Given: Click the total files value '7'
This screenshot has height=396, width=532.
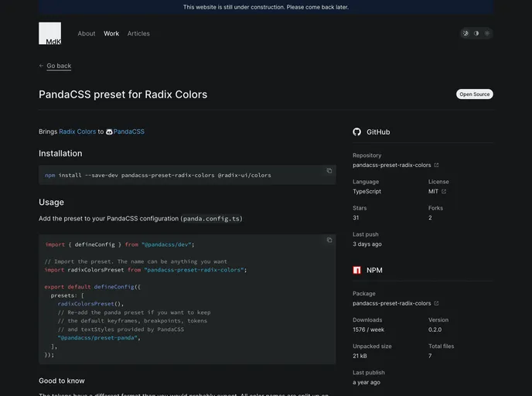Looking at the screenshot, I should click(430, 356).
